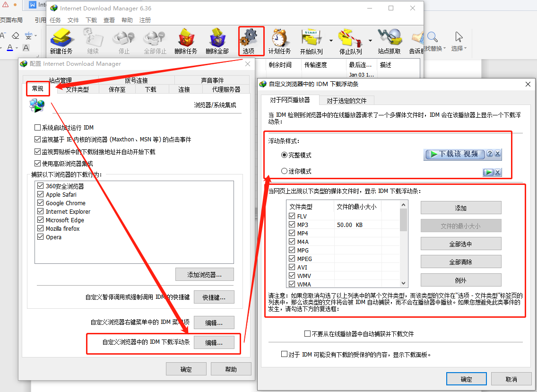Switch to 对于选定的文件 tab
This screenshot has width=537, height=392.
point(346,100)
